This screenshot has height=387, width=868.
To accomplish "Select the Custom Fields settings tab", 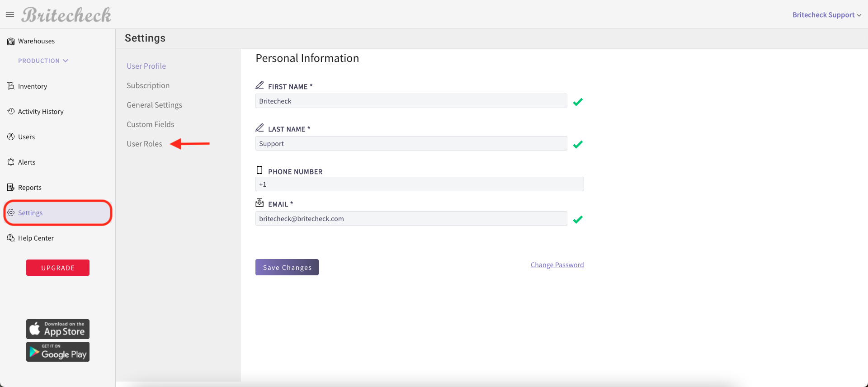I will pos(150,124).
